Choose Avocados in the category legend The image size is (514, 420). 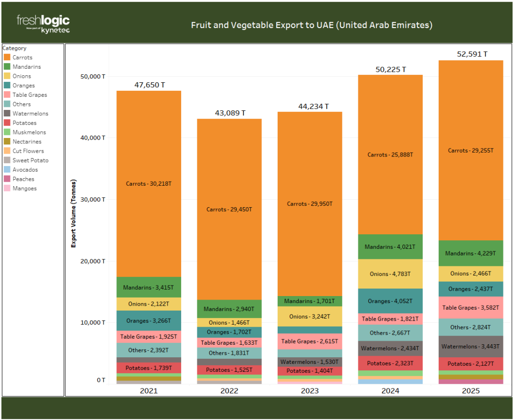click(25, 170)
